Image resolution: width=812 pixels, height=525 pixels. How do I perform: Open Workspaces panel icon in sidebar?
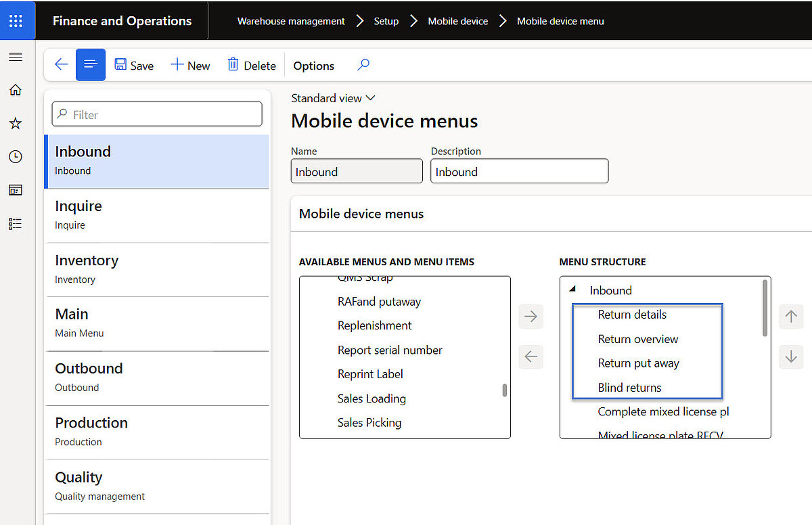(x=16, y=189)
